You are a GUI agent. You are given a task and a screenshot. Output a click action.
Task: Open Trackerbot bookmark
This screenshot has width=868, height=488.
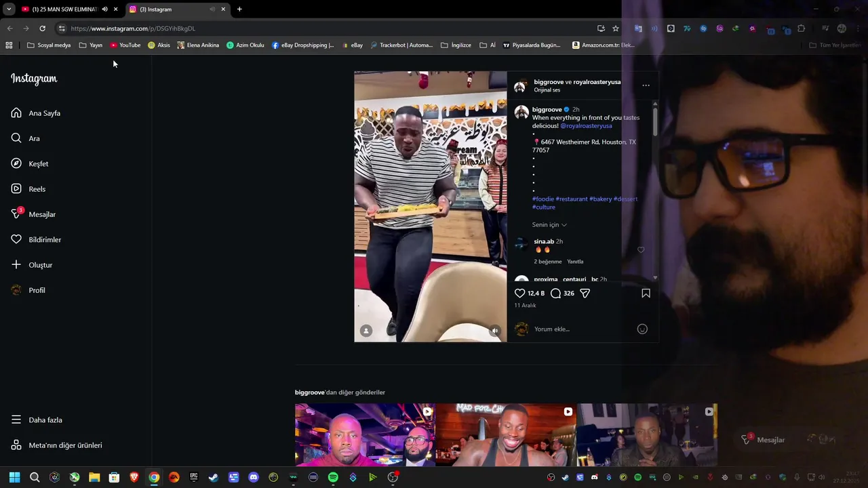[x=401, y=45]
